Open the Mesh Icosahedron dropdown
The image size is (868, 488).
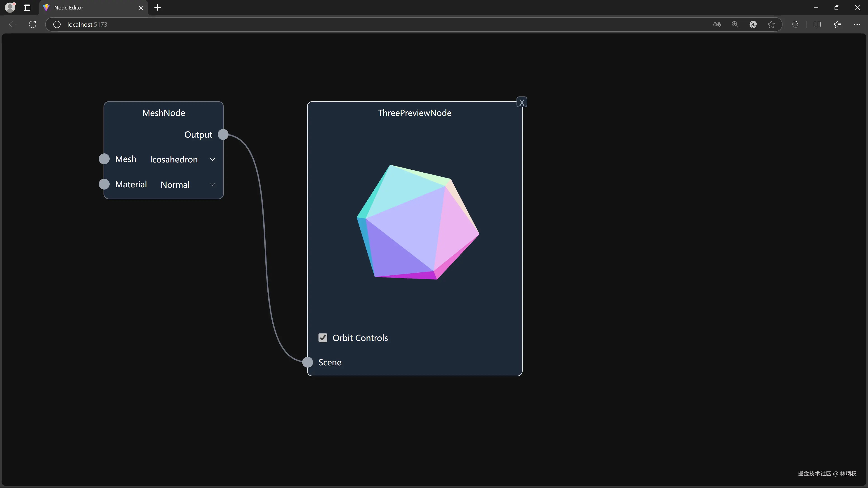[x=182, y=159]
